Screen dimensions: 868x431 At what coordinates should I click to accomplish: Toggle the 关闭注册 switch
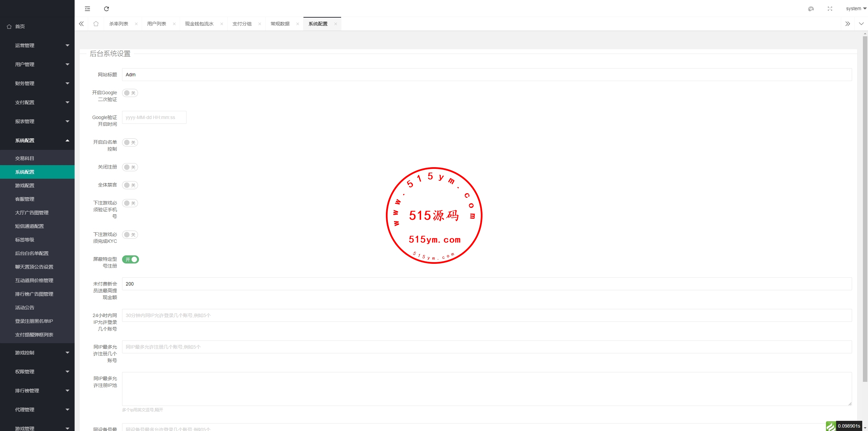pyautogui.click(x=130, y=167)
